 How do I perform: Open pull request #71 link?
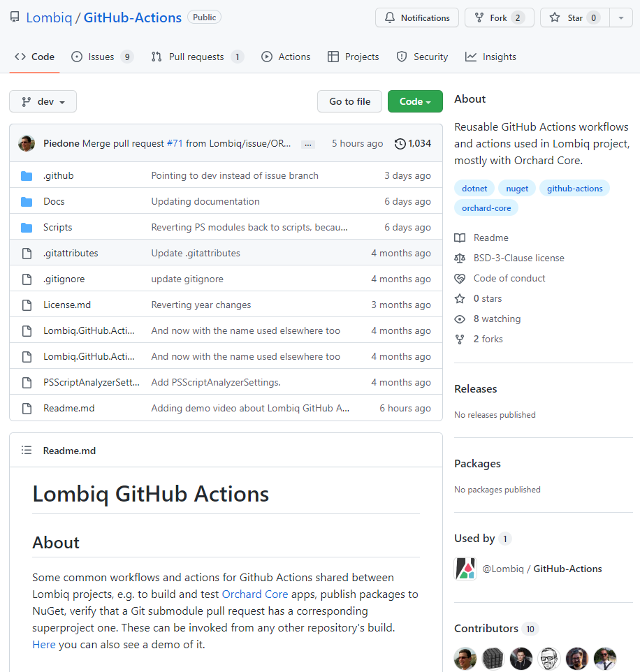pos(175,143)
